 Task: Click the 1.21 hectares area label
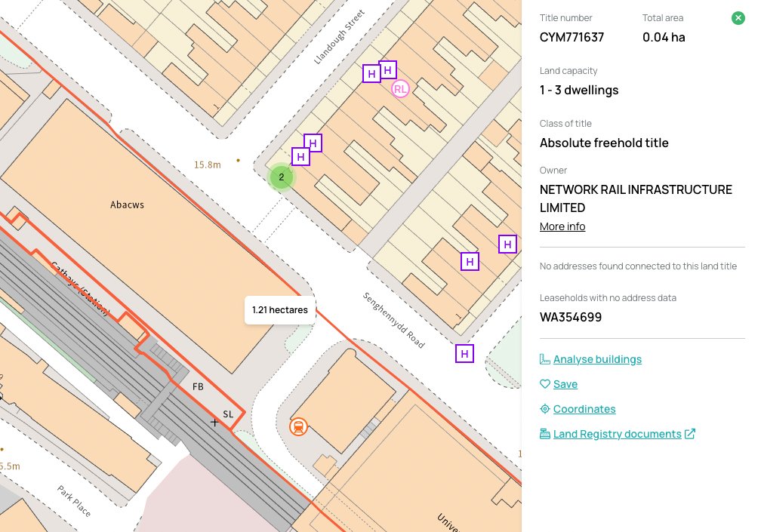[x=280, y=310]
